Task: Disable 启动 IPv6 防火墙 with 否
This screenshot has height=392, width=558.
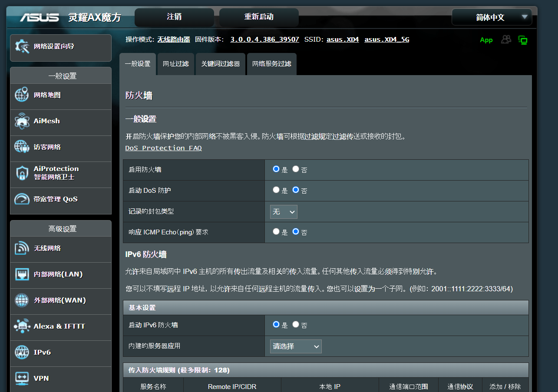Action: (296, 324)
